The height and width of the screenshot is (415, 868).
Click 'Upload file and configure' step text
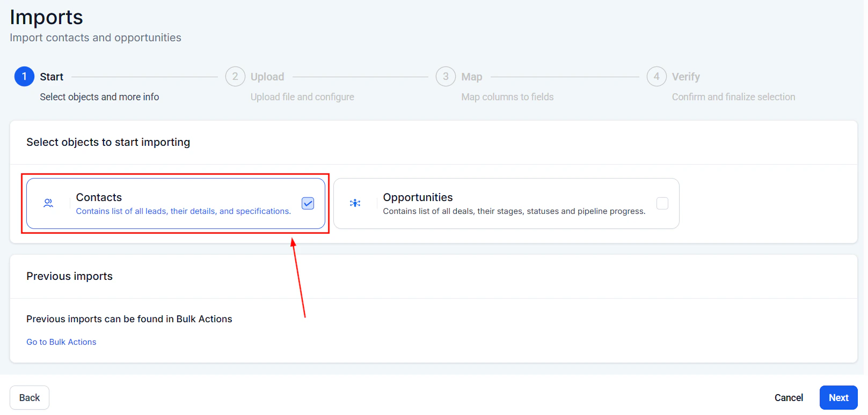[302, 97]
